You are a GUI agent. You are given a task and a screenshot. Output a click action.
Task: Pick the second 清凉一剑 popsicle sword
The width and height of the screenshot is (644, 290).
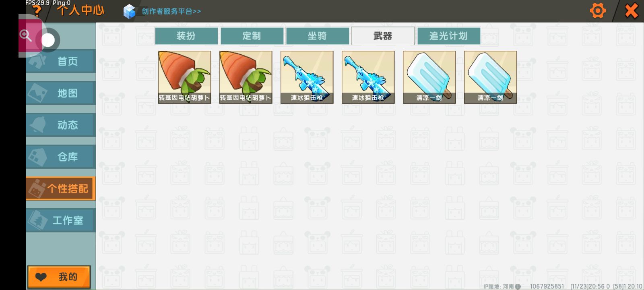(x=491, y=77)
